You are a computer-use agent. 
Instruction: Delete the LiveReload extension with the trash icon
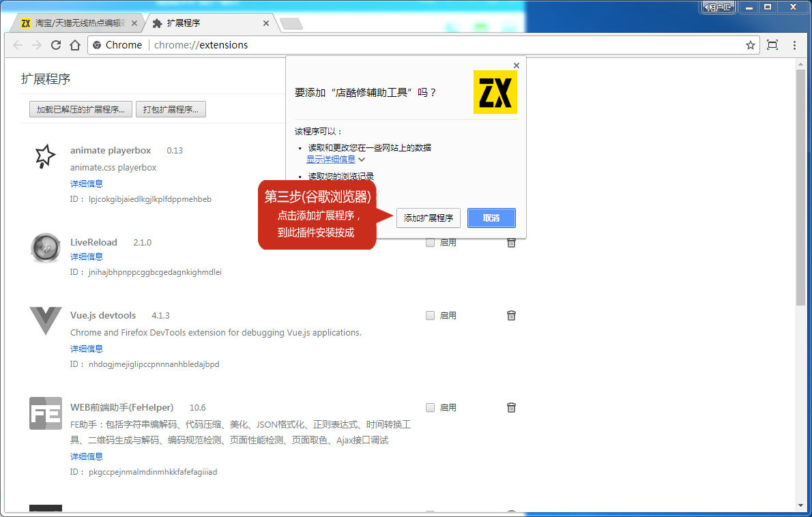tap(511, 242)
